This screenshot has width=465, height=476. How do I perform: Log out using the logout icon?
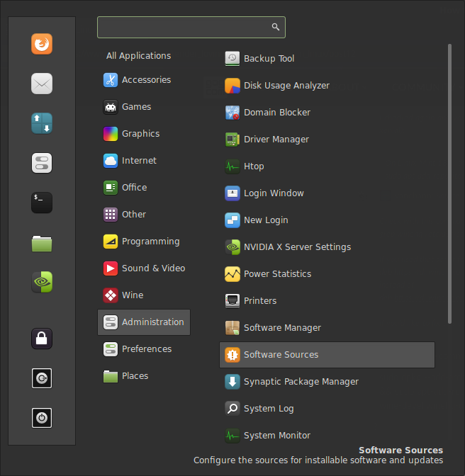tap(42, 378)
